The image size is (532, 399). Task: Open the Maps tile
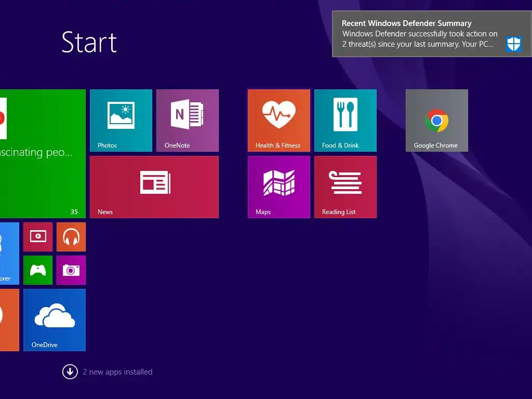(x=278, y=187)
